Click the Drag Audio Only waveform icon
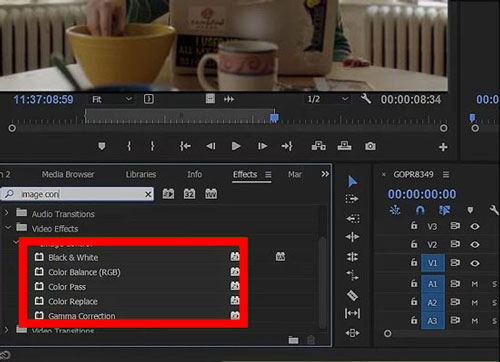Screen dimensions: 500x362 [x=229, y=99]
